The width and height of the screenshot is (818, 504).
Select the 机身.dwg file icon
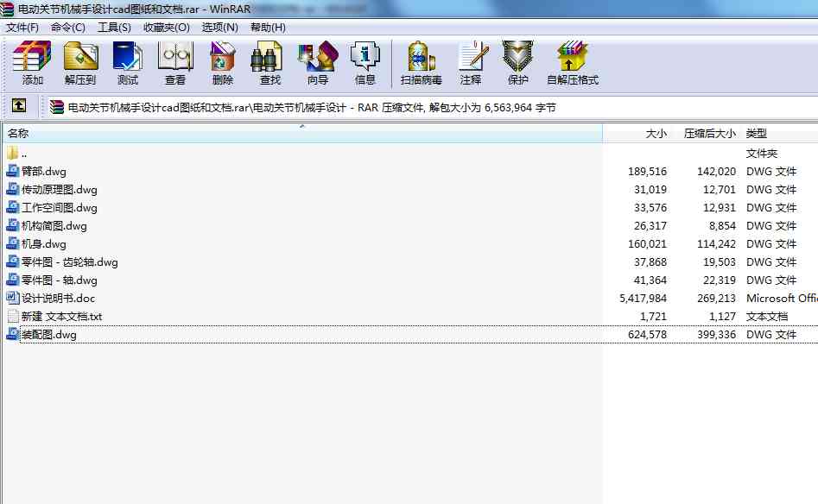point(12,244)
